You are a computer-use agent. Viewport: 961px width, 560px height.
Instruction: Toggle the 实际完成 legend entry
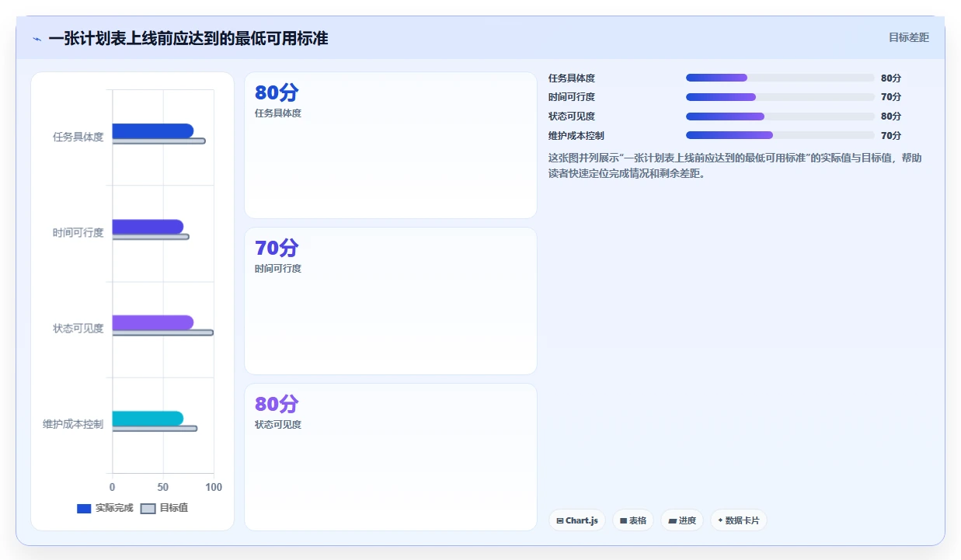click(105, 508)
